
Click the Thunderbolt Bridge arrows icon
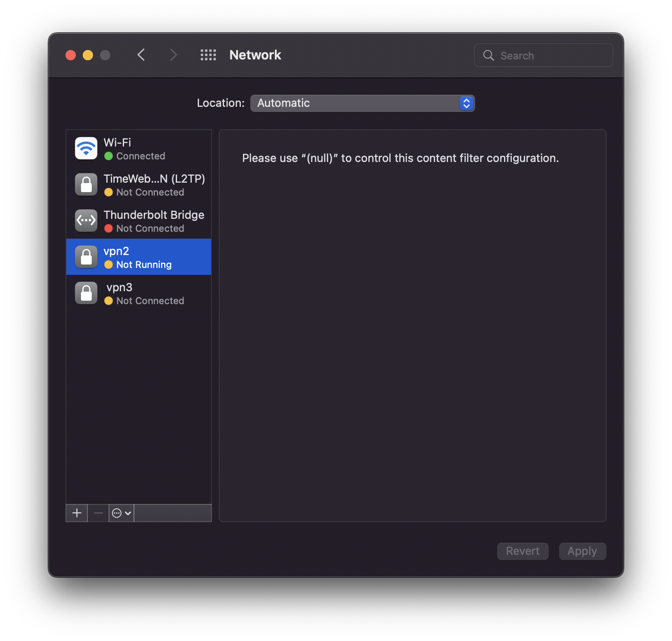[86, 221]
